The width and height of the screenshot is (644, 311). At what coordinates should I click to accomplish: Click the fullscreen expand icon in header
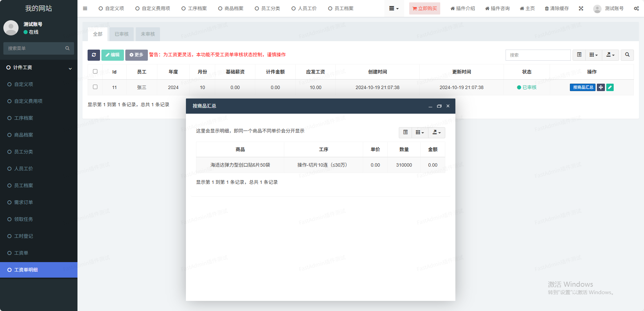point(581,8)
